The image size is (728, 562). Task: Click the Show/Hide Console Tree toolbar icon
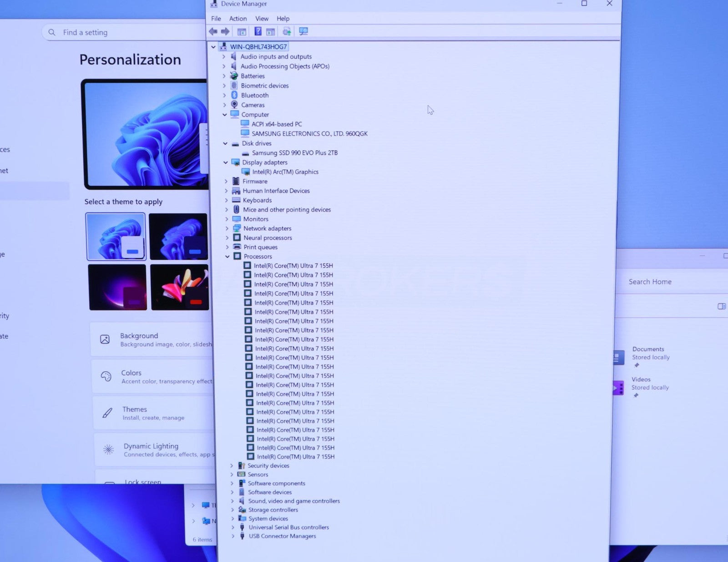pos(242,31)
